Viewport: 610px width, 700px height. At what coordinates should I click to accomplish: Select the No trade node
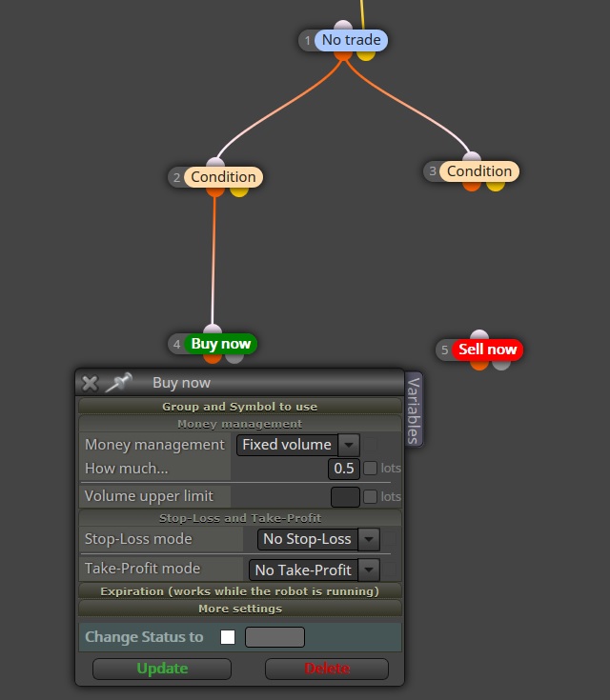pyautogui.click(x=352, y=40)
